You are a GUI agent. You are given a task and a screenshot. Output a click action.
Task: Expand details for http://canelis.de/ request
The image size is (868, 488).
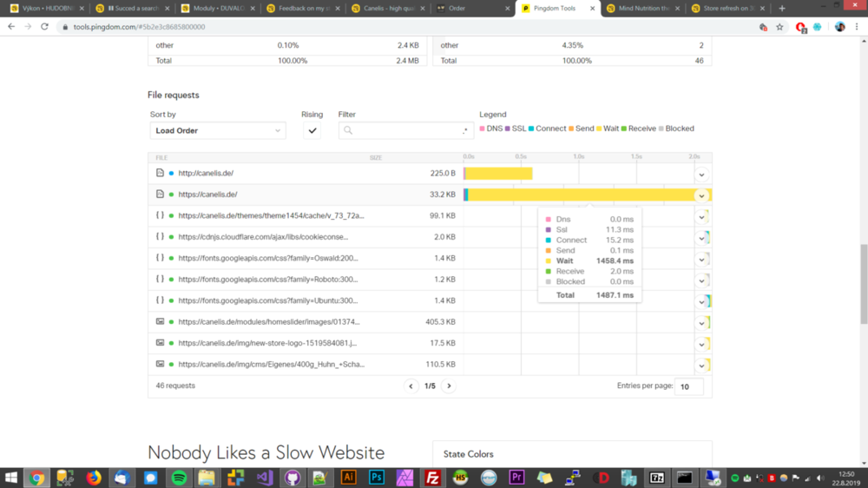[x=701, y=174]
